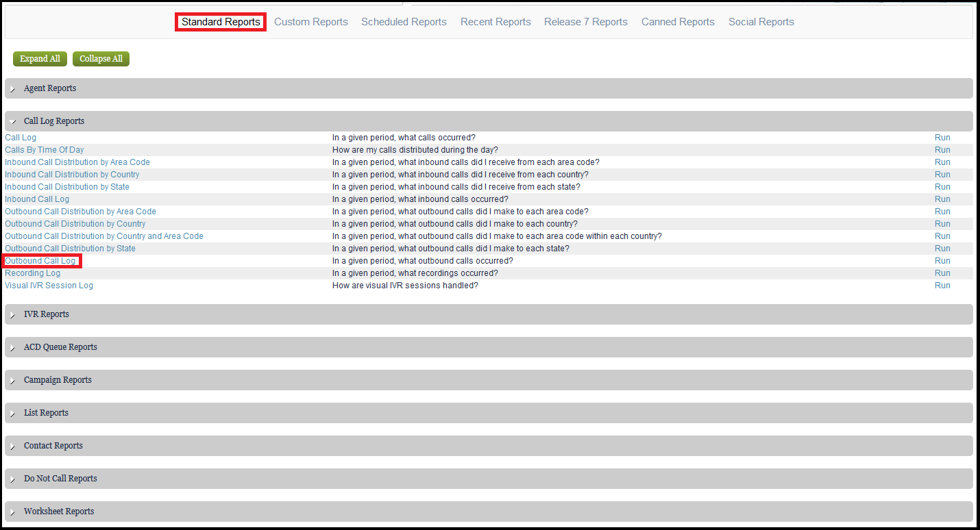Switch to the Standard Reports tab
Viewport: 980px width, 530px height.
click(221, 22)
